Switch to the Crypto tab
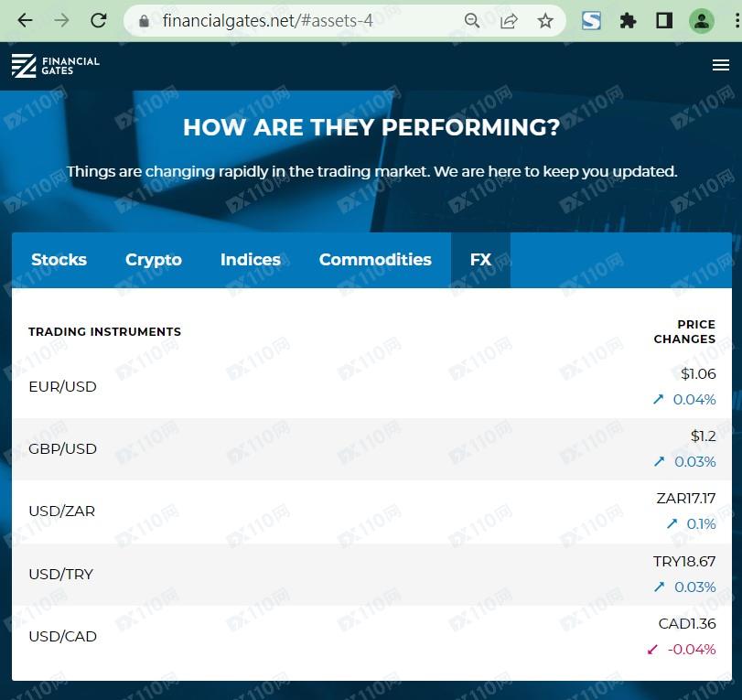Viewport: 742px width, 700px height. (154, 260)
